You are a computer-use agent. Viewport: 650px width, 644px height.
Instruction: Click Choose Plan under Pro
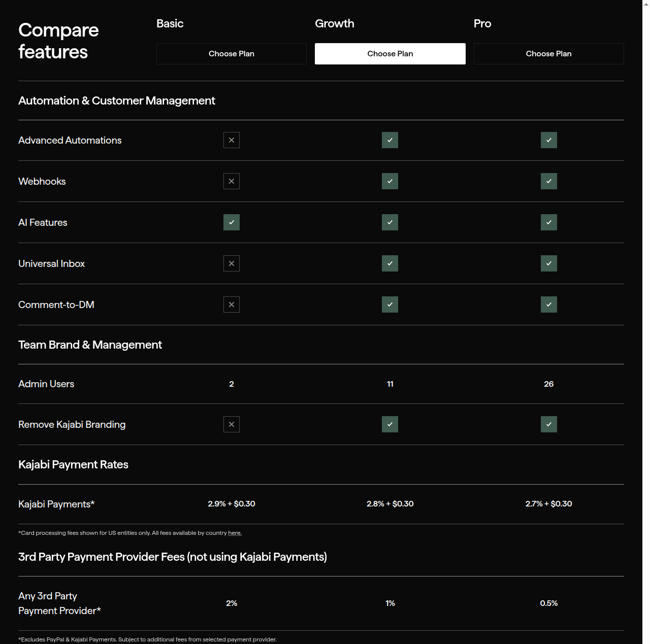[x=549, y=54]
